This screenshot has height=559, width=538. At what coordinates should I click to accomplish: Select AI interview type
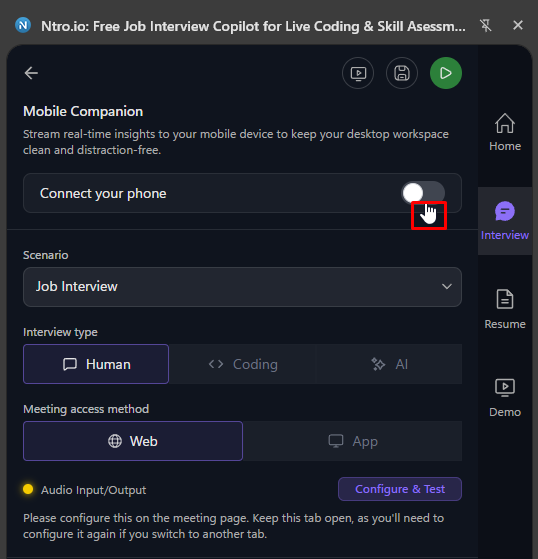tap(389, 364)
